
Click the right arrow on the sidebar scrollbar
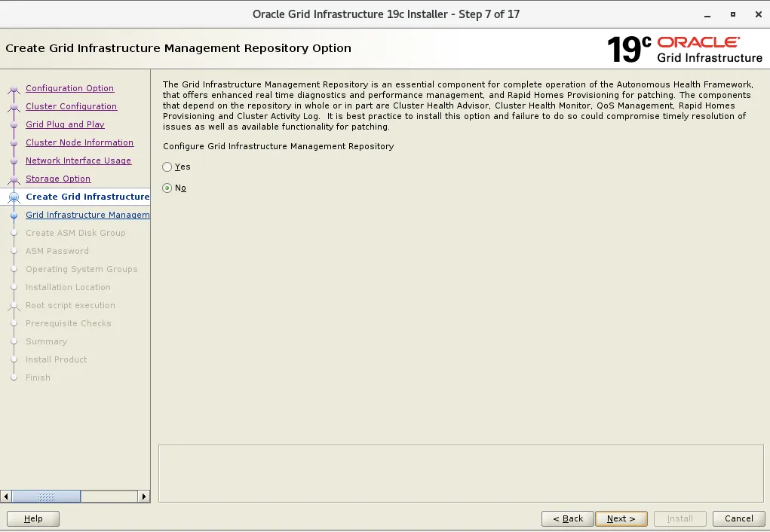tap(144, 497)
